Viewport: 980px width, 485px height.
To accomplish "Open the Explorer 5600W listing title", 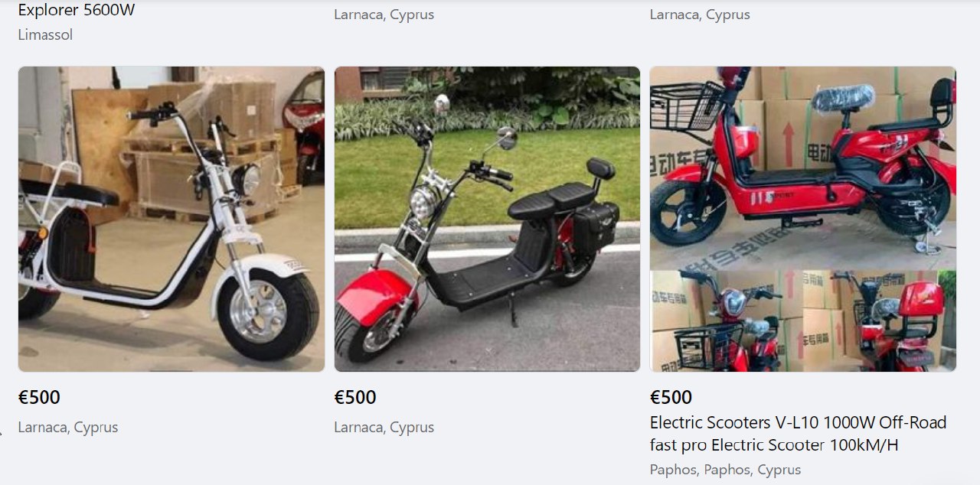I will (77, 10).
